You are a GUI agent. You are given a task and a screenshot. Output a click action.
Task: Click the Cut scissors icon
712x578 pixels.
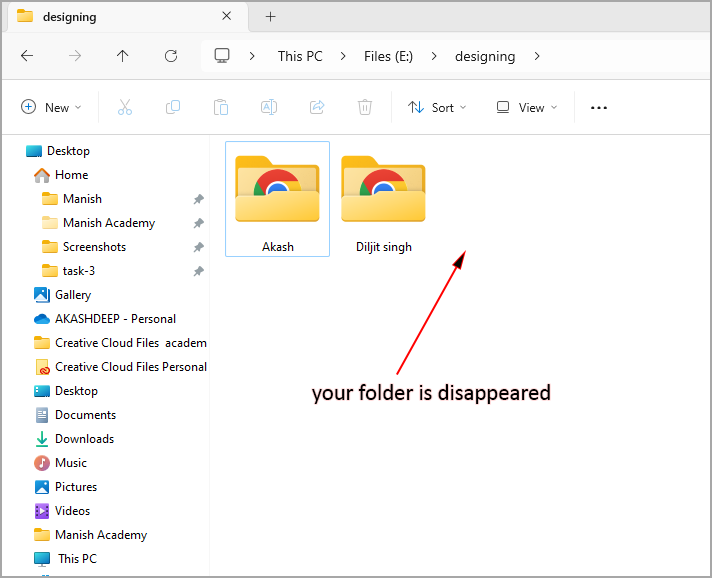click(x=125, y=107)
